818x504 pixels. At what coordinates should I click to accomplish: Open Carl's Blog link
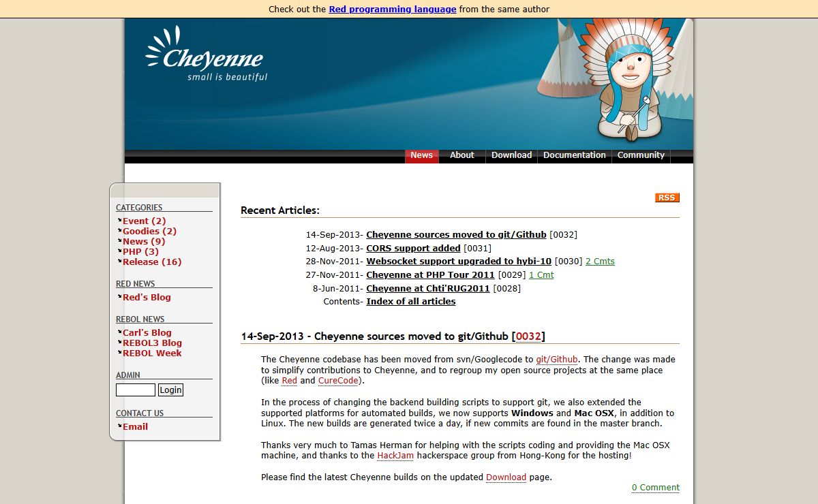(147, 333)
